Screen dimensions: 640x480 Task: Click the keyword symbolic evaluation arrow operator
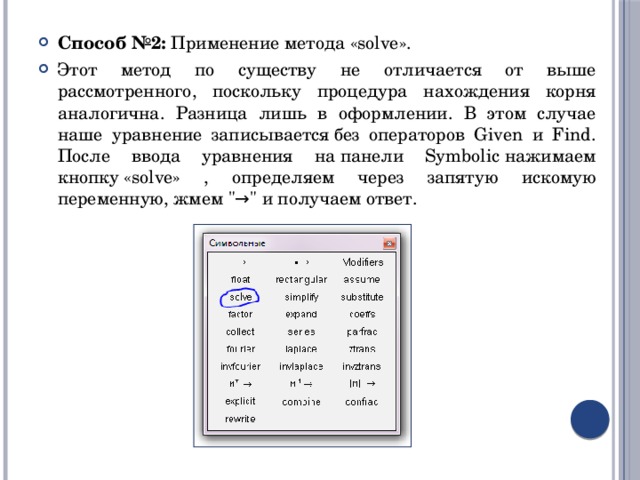302,262
